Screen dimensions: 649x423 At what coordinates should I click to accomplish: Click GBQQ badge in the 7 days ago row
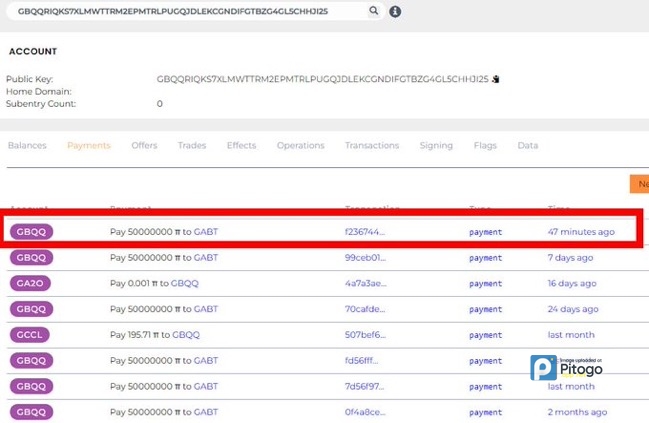[x=32, y=257]
